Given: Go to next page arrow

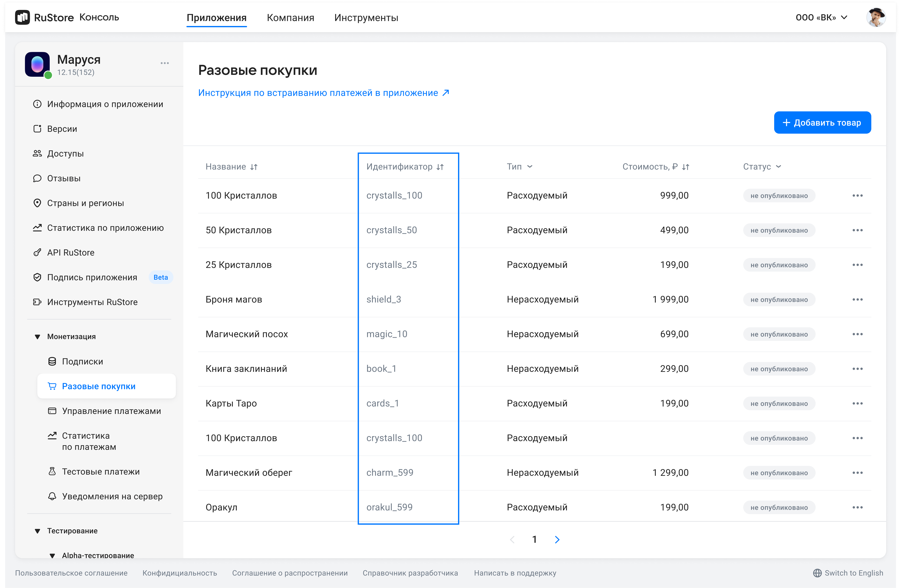Looking at the screenshot, I should pyautogui.click(x=557, y=540).
